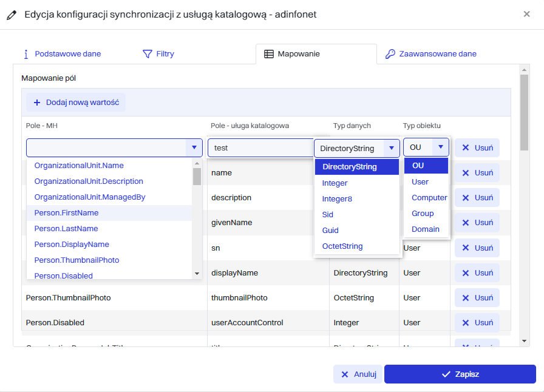Collapse the OU object type dropdown arrow

pyautogui.click(x=441, y=147)
